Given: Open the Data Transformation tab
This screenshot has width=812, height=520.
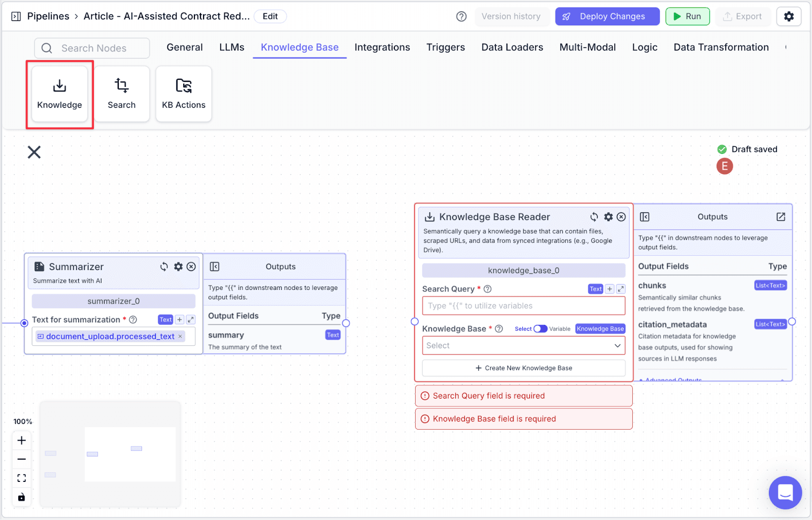Looking at the screenshot, I should coord(721,47).
